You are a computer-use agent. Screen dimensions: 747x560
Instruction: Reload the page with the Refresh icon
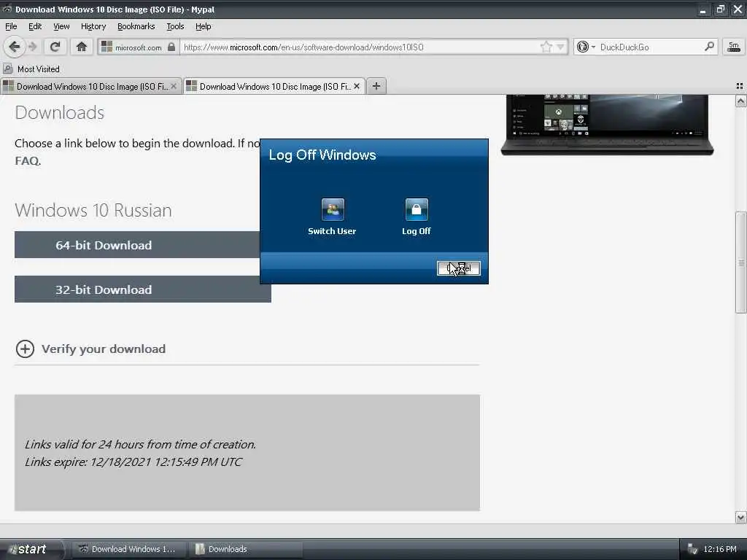point(55,47)
